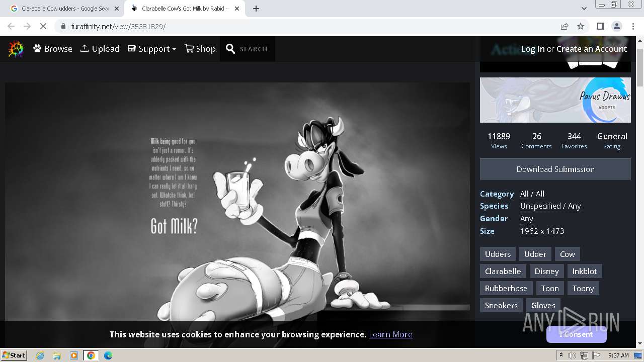The width and height of the screenshot is (644, 362).
Task: Open the Pavus Drawus adopts ad banner
Action: [x=555, y=100]
